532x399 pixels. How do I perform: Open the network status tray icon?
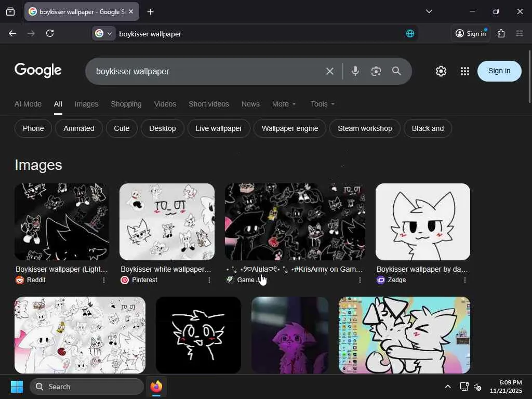click(464, 387)
